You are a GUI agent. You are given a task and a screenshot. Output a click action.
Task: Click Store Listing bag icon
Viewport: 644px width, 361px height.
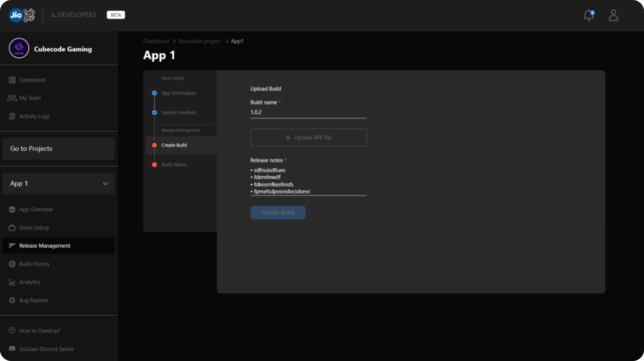[12, 228]
